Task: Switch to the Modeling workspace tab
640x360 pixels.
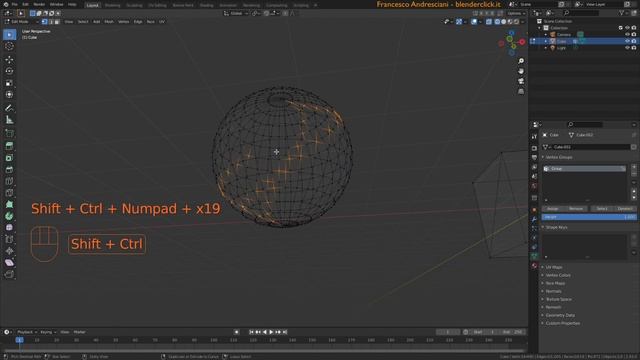Action: [x=113, y=5]
